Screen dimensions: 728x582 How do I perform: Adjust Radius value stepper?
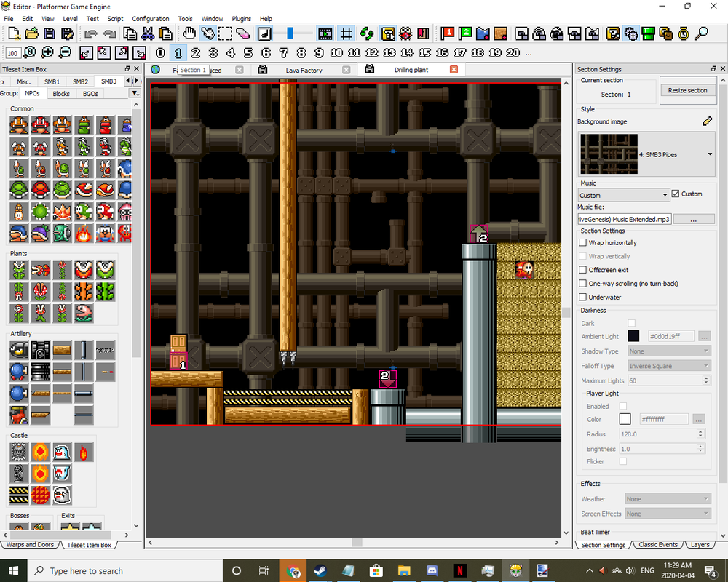[x=700, y=434]
